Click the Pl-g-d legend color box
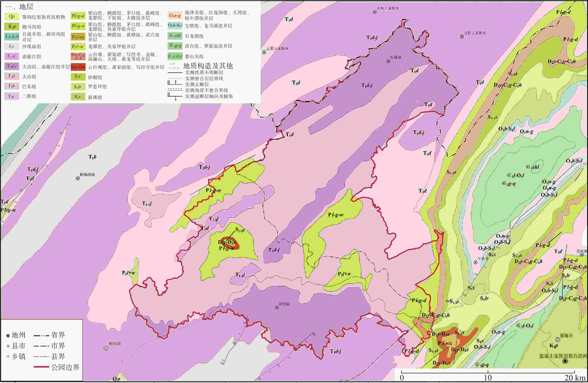588x383 pixels. (78, 16)
